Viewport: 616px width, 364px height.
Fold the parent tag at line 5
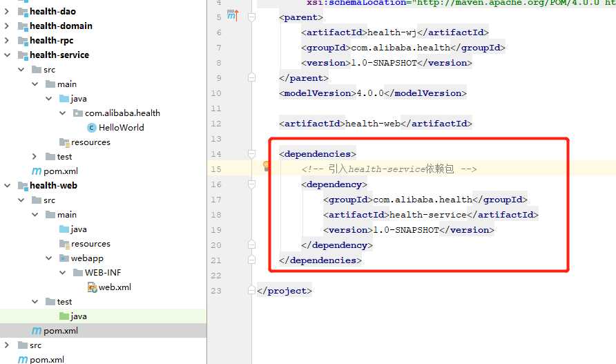(x=252, y=17)
